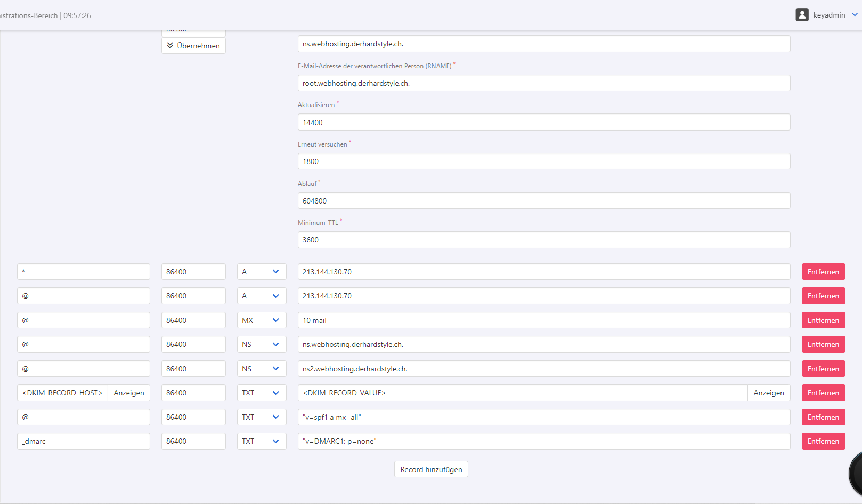This screenshot has height=504, width=862.
Task: Click the RNAME email address field
Action: click(x=543, y=83)
